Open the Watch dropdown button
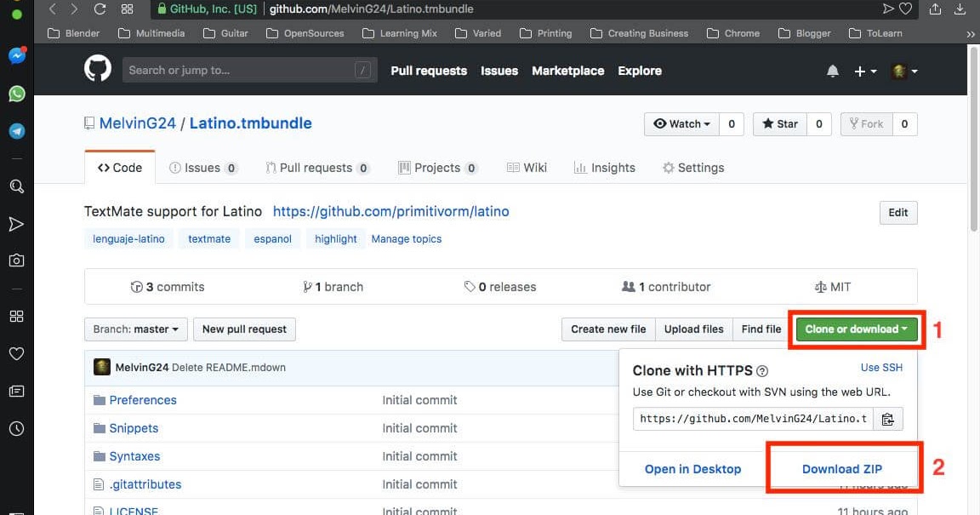980x515 pixels. coord(682,124)
